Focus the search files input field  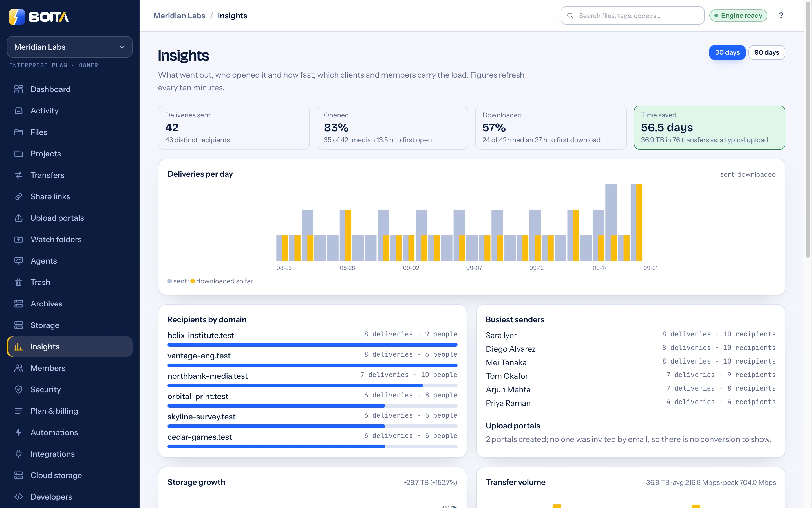pyautogui.click(x=632, y=16)
